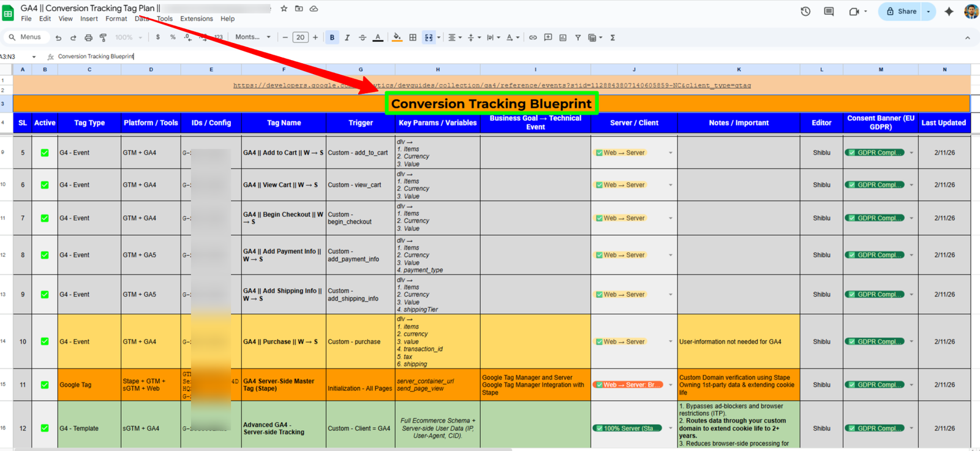Open the Functions sigma icon
Viewport: 980px width, 451px height.
(612, 37)
